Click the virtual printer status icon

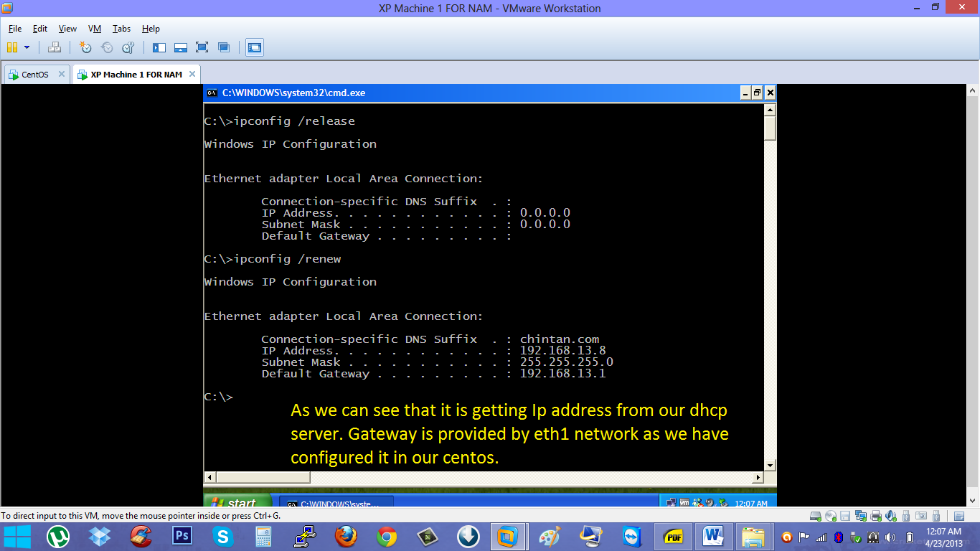click(876, 516)
